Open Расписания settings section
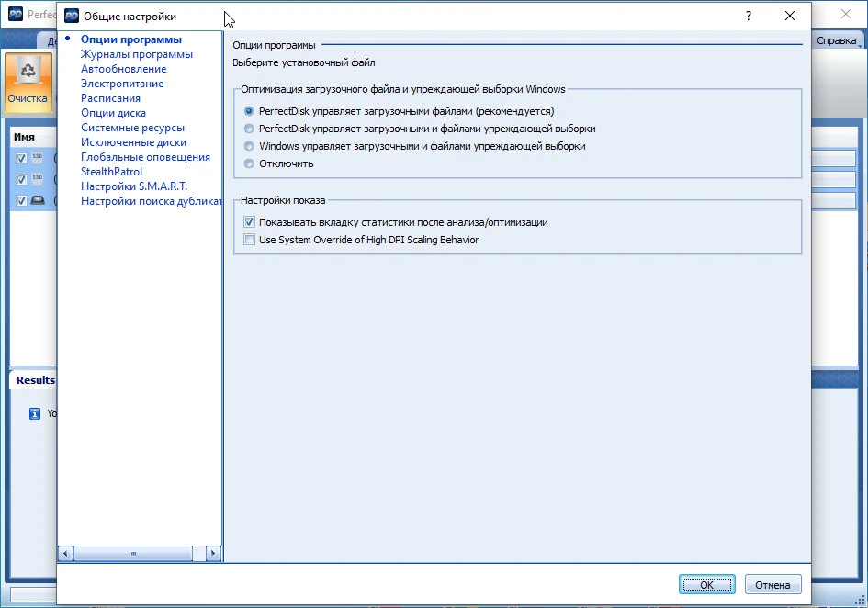The width and height of the screenshot is (868, 608). click(x=111, y=98)
